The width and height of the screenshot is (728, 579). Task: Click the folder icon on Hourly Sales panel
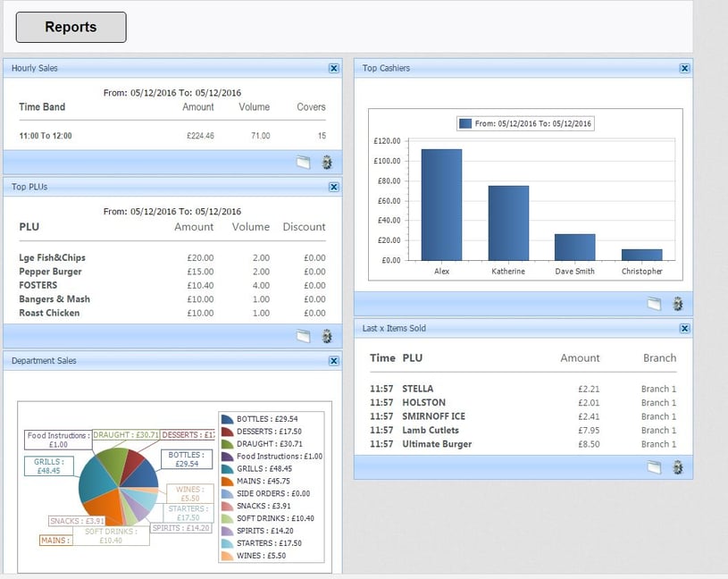click(x=304, y=163)
